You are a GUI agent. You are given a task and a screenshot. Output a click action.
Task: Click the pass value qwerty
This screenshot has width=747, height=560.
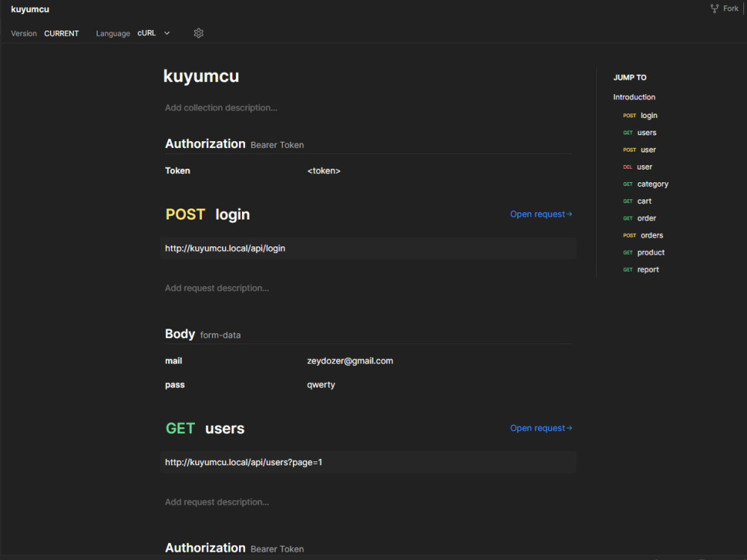[x=320, y=385]
